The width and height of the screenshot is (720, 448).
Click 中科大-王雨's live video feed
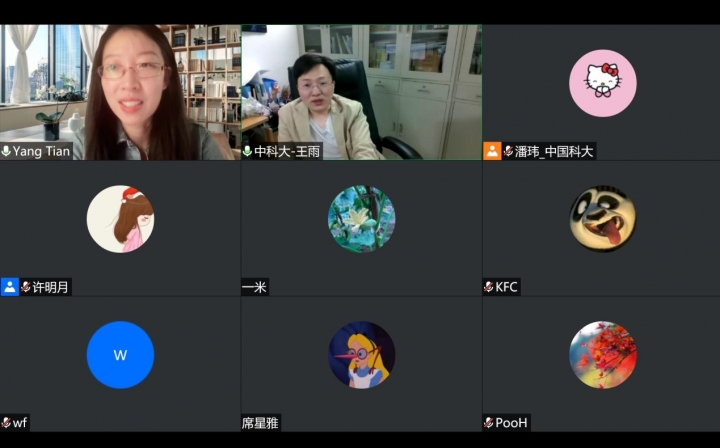(x=361, y=92)
